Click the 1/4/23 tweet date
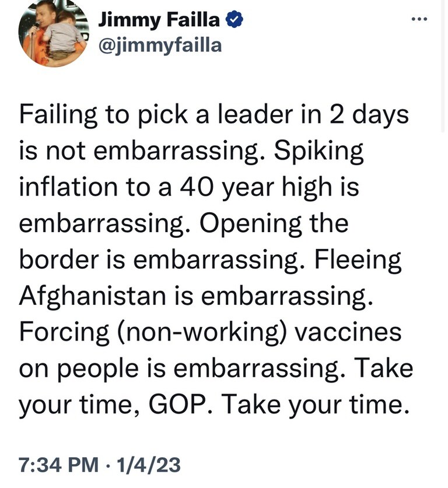 pyautogui.click(x=150, y=465)
